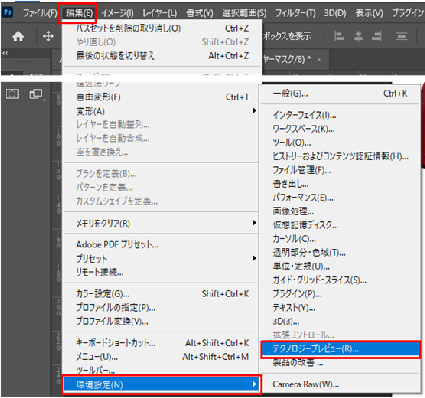Open テクノロジープレビュー(R)...
Viewport: 425px width, 398px height.
(x=340, y=349)
